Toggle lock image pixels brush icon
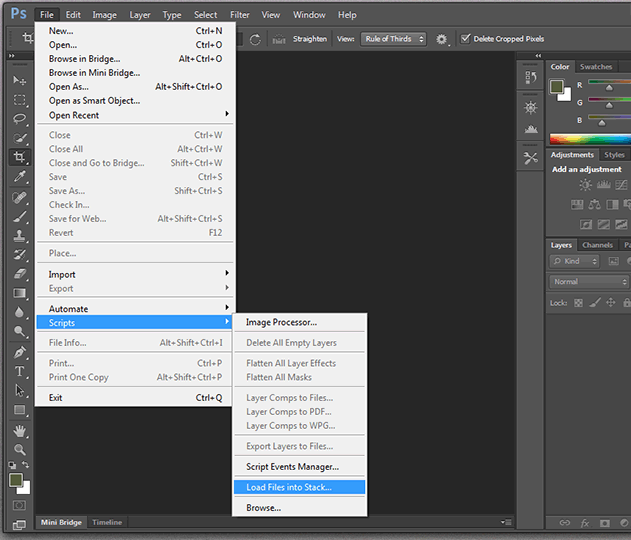 pyautogui.click(x=595, y=302)
